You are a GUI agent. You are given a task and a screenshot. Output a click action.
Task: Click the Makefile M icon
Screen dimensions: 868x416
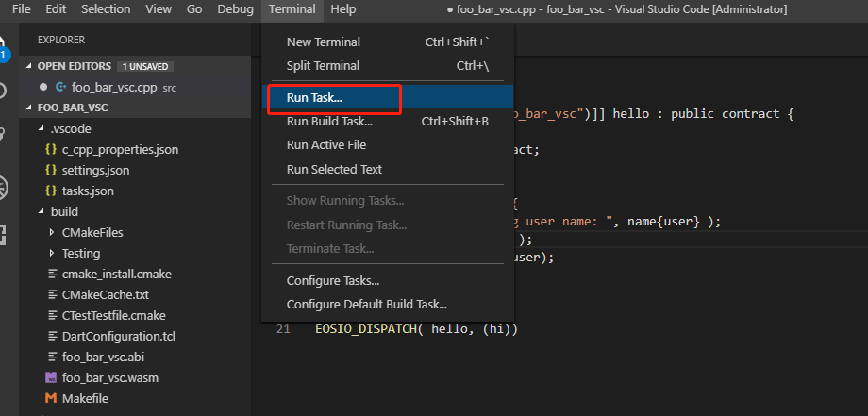51,398
